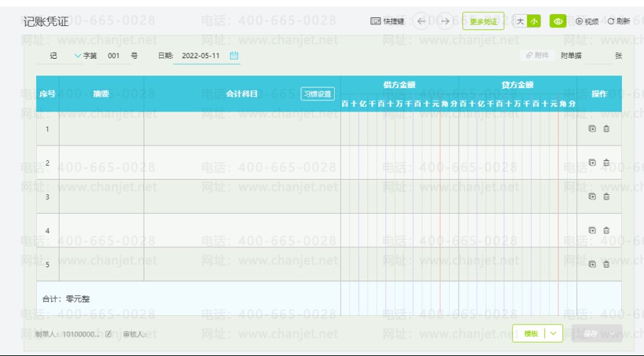Click the 会计科目 cell in row 5

tap(242, 264)
